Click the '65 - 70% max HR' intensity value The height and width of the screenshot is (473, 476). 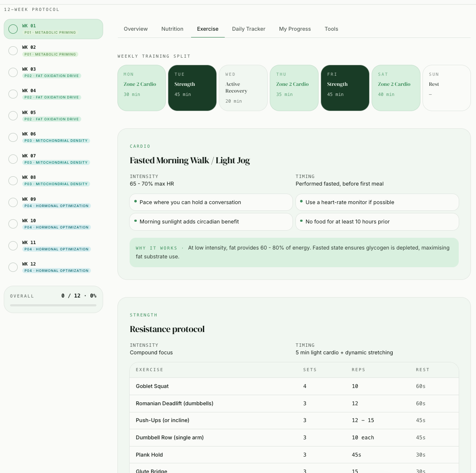click(x=152, y=183)
